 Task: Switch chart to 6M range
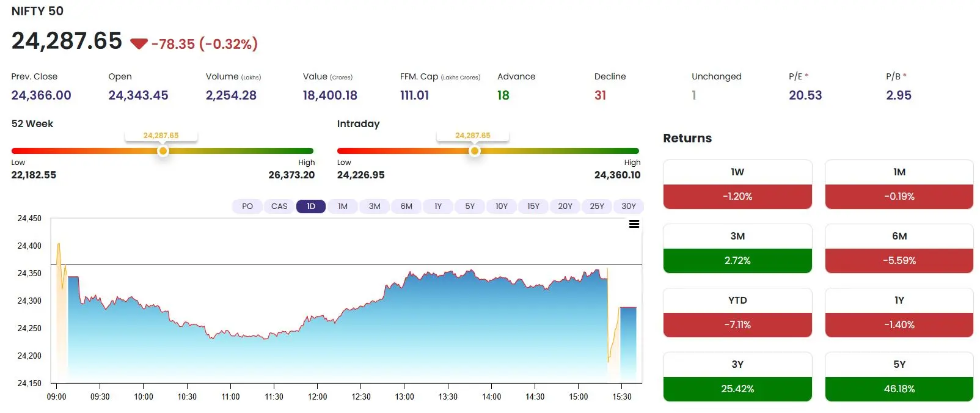(x=406, y=206)
